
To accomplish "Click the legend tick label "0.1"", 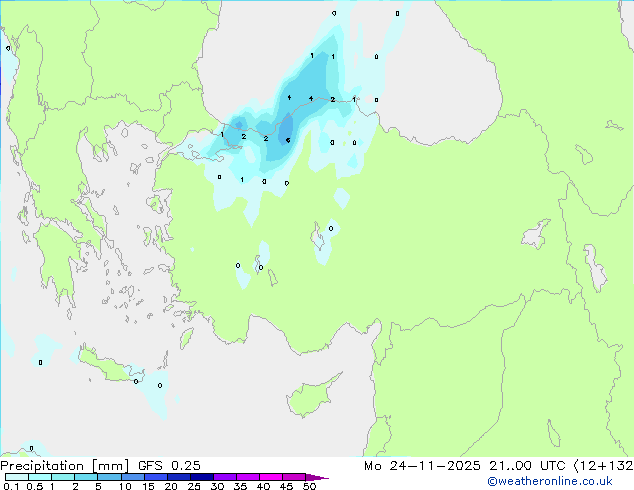I will click(x=11, y=486).
